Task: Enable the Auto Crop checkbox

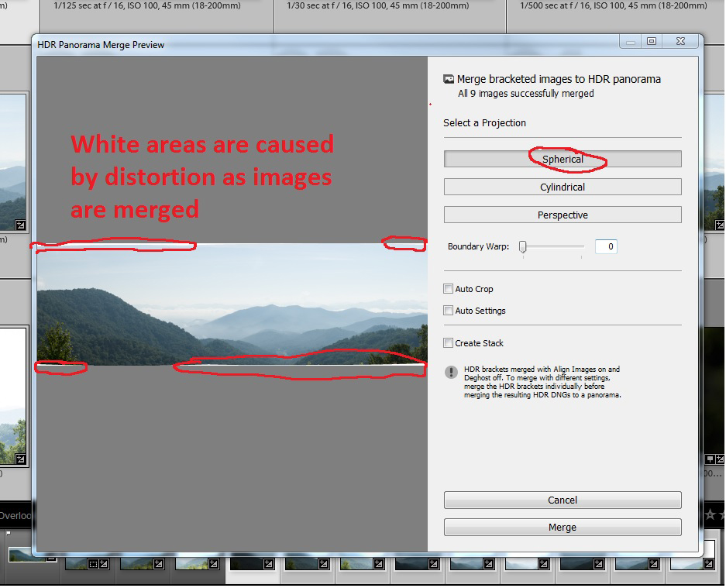Action: 448,289
